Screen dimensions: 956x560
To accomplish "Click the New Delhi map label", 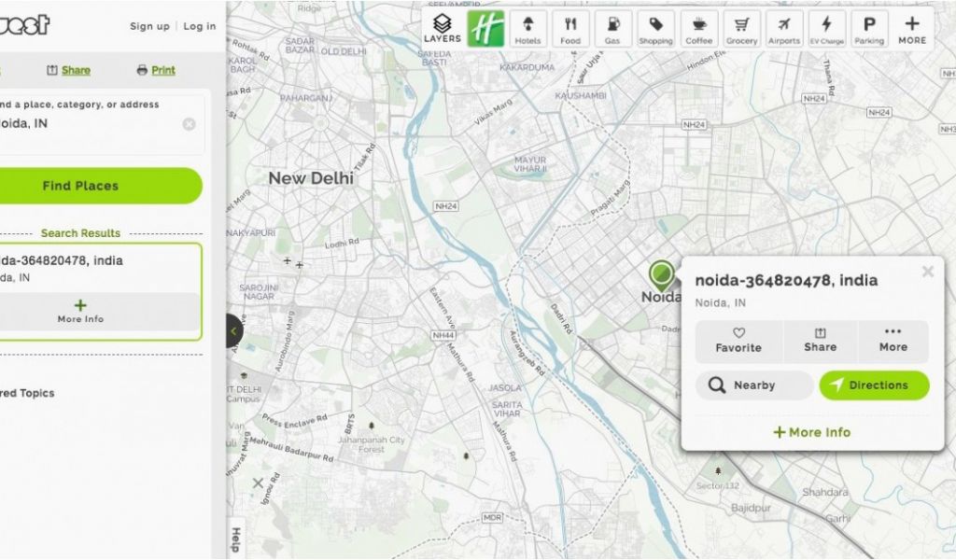I will pyautogui.click(x=311, y=178).
